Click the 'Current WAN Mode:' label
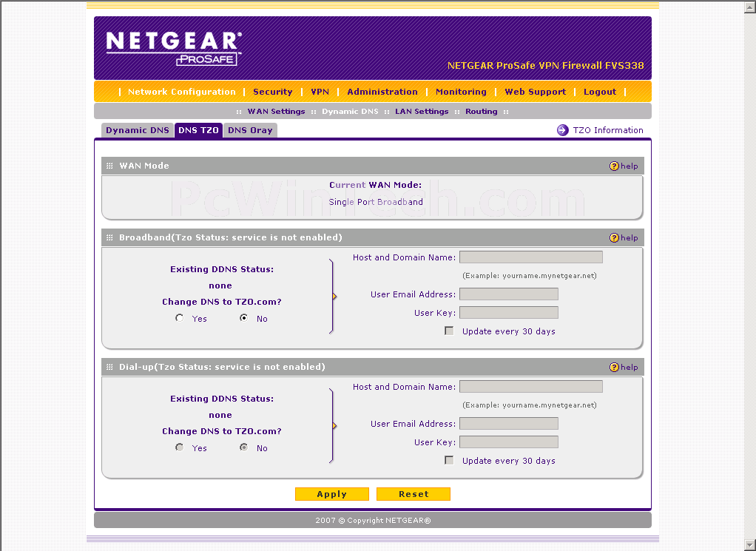The height and width of the screenshot is (551, 756). 375,185
